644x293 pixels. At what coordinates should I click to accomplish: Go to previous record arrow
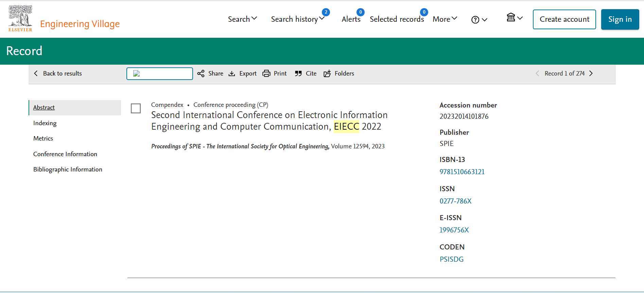click(537, 74)
